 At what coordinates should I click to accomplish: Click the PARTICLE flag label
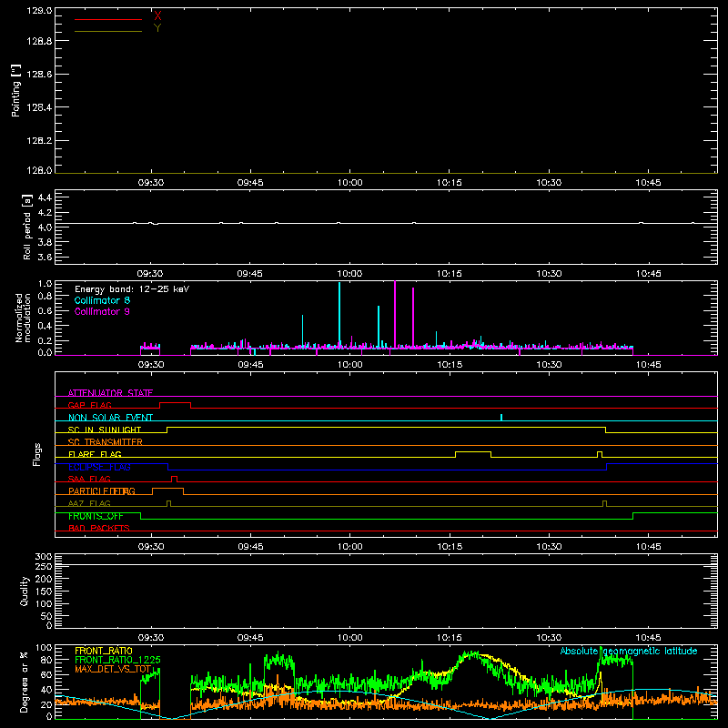pyautogui.click(x=102, y=491)
